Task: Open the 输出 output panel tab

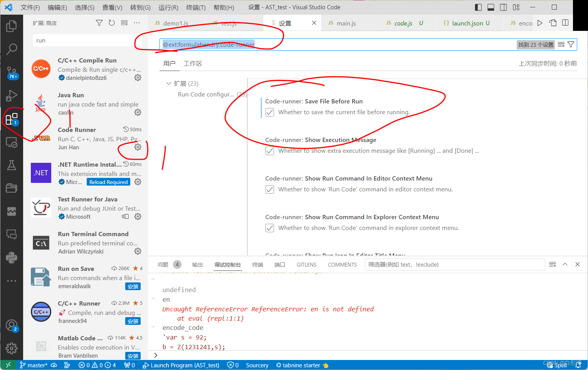Action: pyautogui.click(x=197, y=264)
